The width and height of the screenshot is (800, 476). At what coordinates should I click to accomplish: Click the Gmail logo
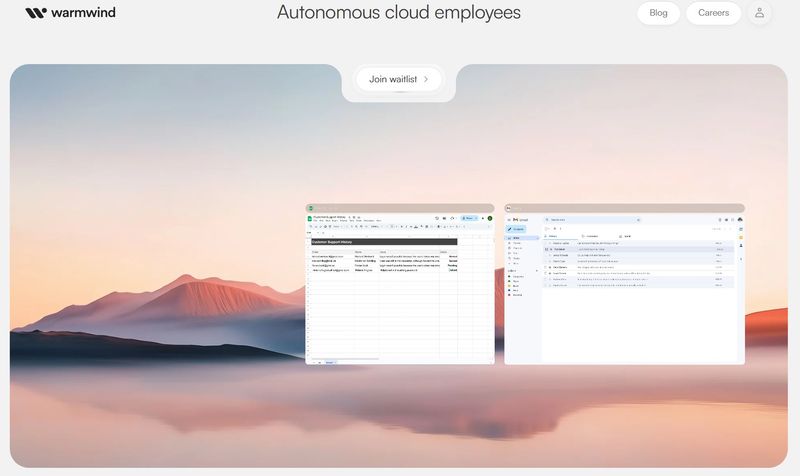pyautogui.click(x=520, y=220)
